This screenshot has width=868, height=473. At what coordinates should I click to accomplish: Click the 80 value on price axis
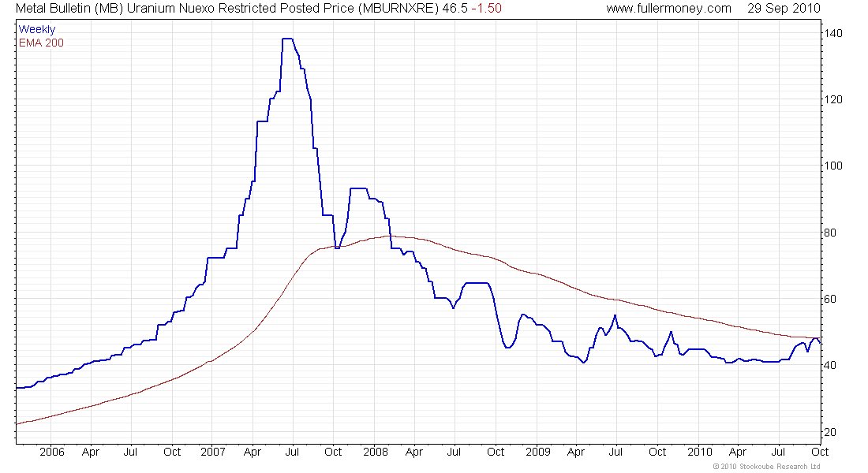point(830,233)
